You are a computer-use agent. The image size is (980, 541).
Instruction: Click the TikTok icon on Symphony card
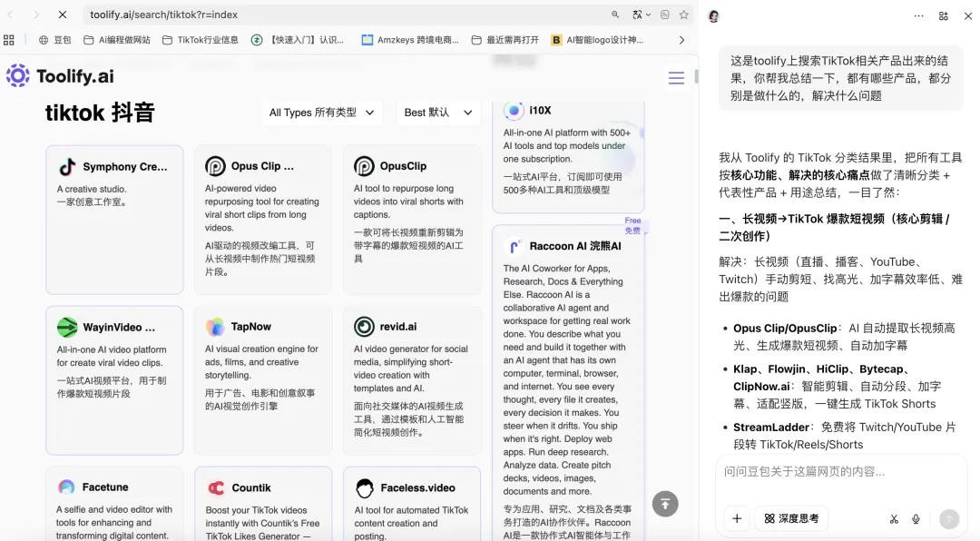[67, 167]
